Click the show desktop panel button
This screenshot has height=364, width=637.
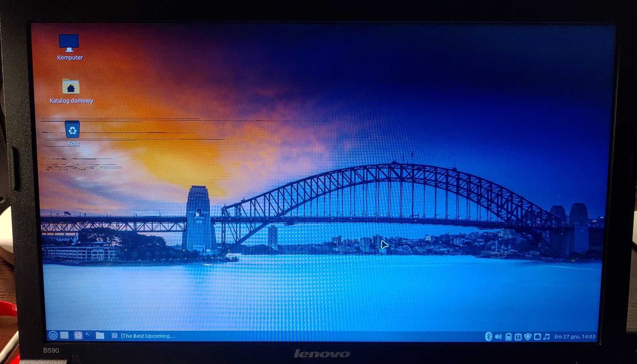tap(64, 335)
